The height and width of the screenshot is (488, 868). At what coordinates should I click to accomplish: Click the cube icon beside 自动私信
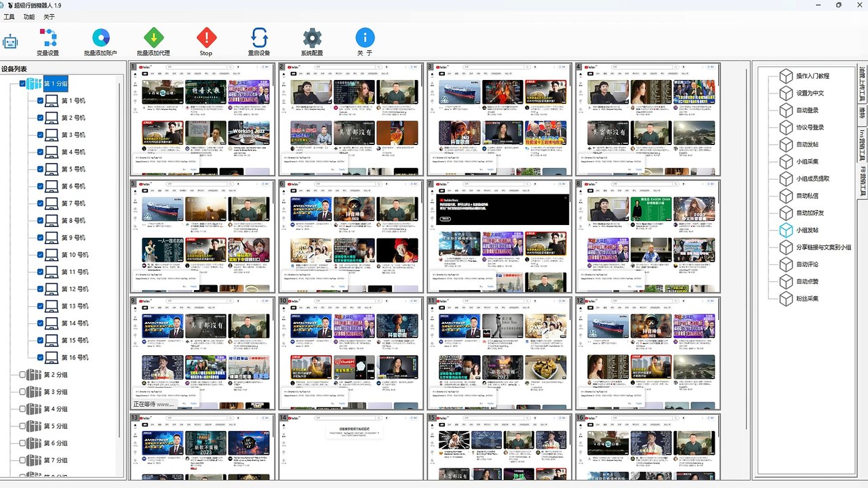click(786, 196)
